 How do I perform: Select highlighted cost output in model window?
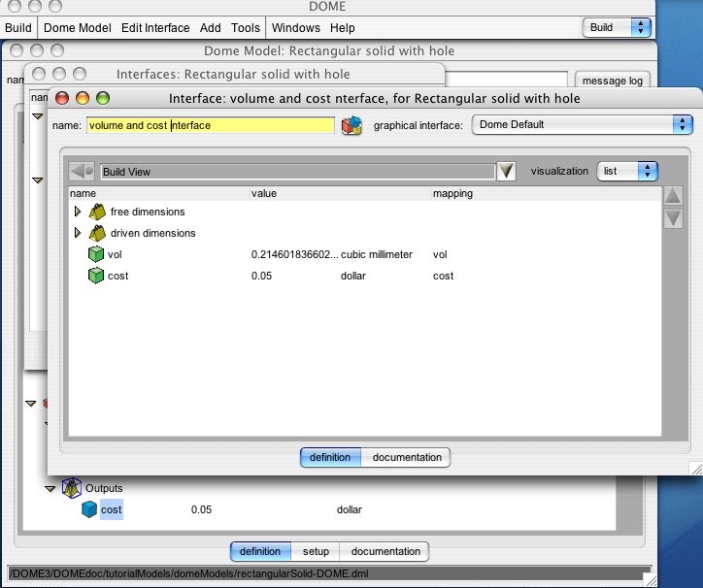[x=112, y=509]
